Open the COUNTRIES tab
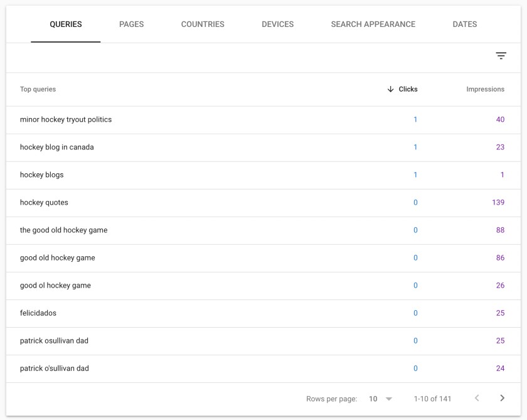 (x=202, y=24)
